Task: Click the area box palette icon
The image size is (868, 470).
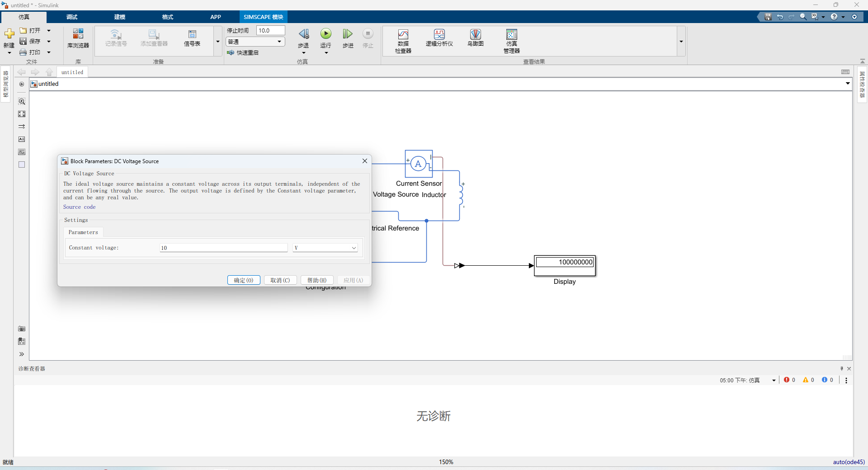Action: (x=22, y=164)
